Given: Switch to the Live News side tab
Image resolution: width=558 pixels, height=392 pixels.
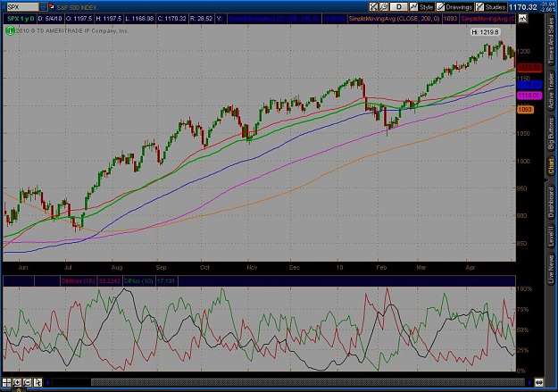Looking at the screenshot, I should pyautogui.click(x=551, y=267).
